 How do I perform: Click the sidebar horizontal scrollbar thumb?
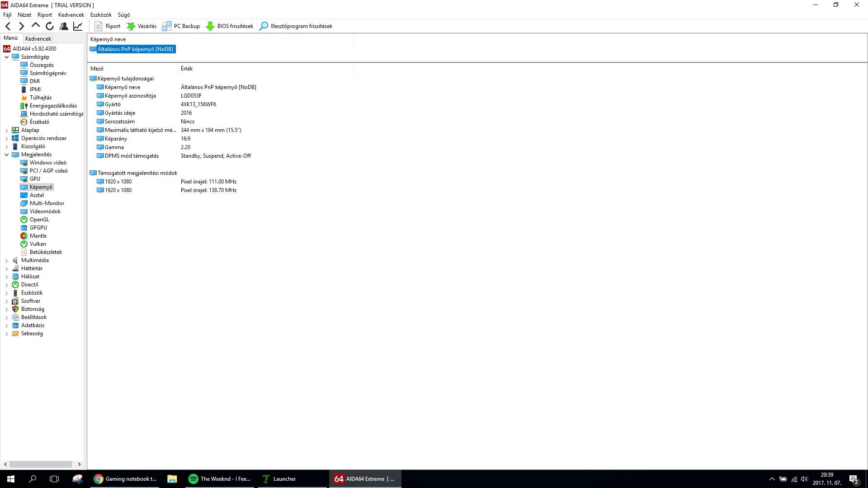[41, 464]
